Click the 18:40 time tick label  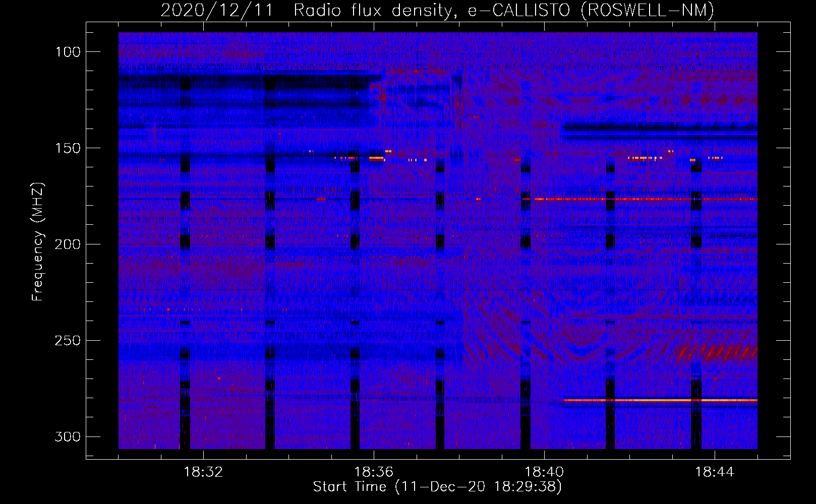(x=544, y=472)
